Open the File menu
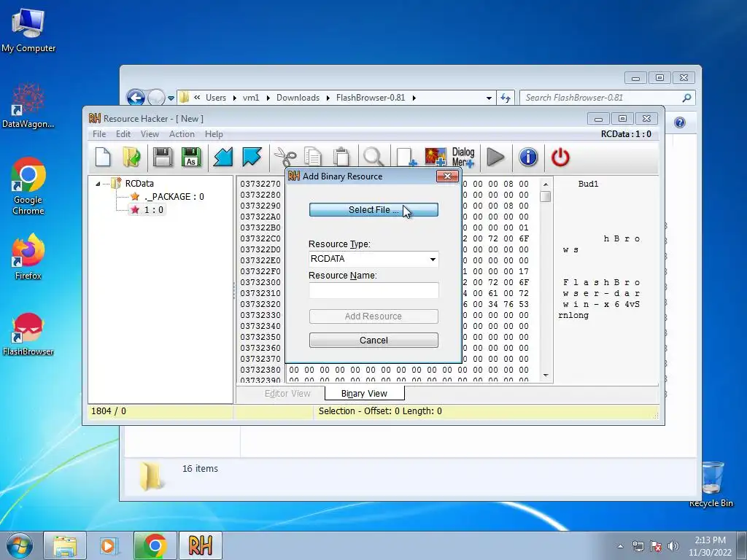Image resolution: width=747 pixels, height=560 pixels. 99,134
